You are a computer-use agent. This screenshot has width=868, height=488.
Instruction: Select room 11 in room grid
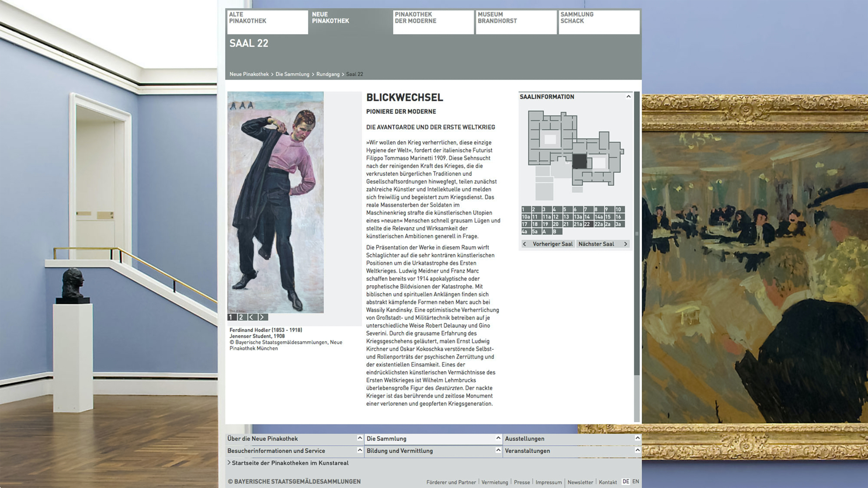[x=537, y=217]
